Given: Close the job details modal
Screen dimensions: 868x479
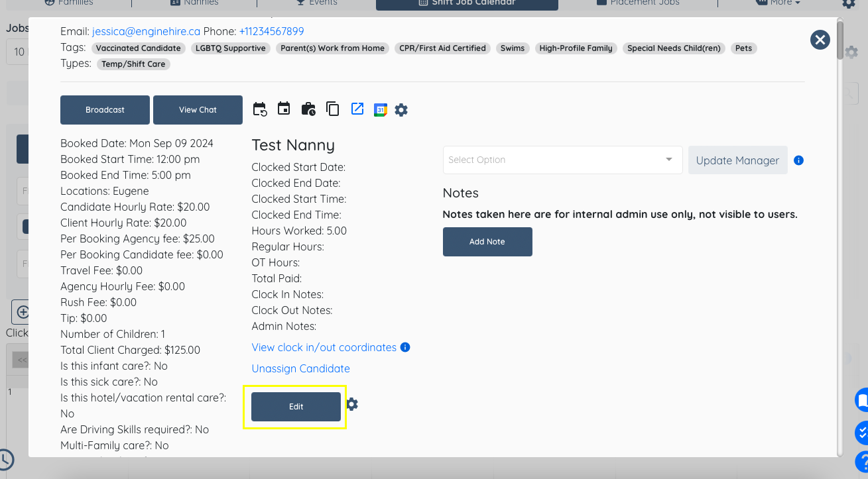Looking at the screenshot, I should [820, 40].
